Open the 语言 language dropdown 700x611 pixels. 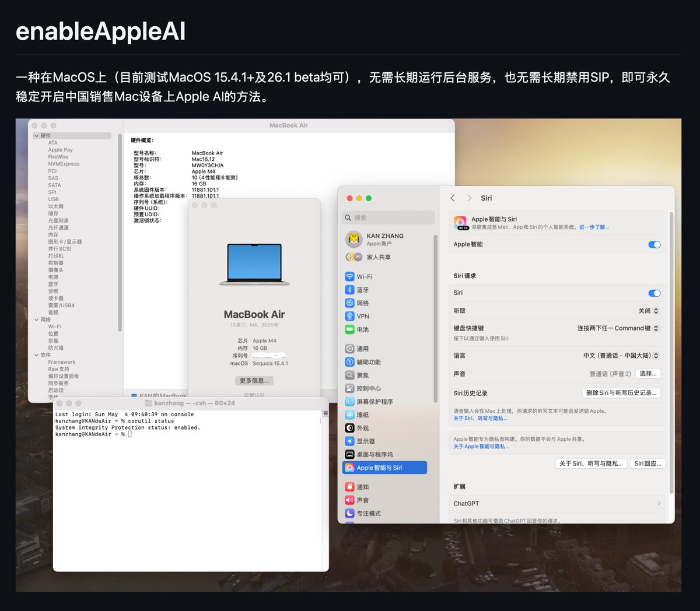click(x=621, y=356)
